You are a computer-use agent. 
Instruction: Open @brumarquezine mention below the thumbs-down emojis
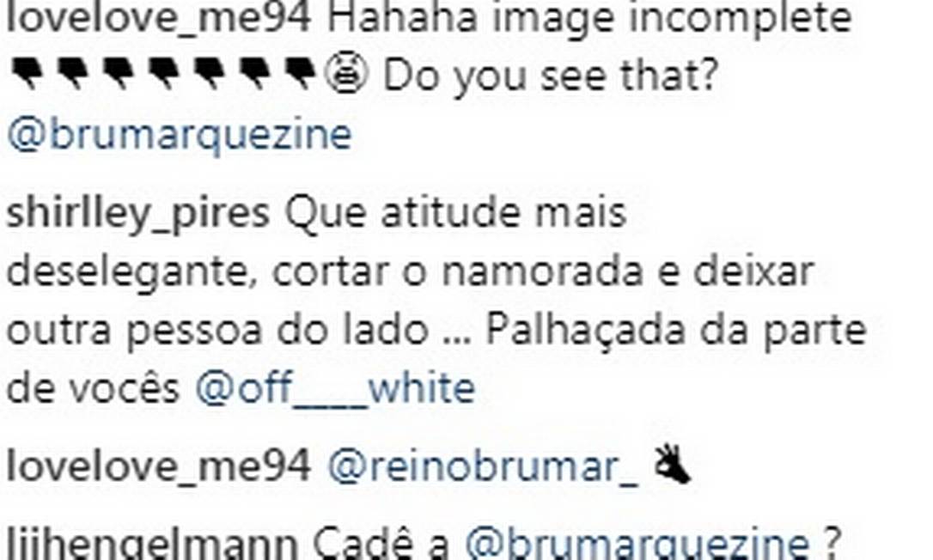click(180, 135)
